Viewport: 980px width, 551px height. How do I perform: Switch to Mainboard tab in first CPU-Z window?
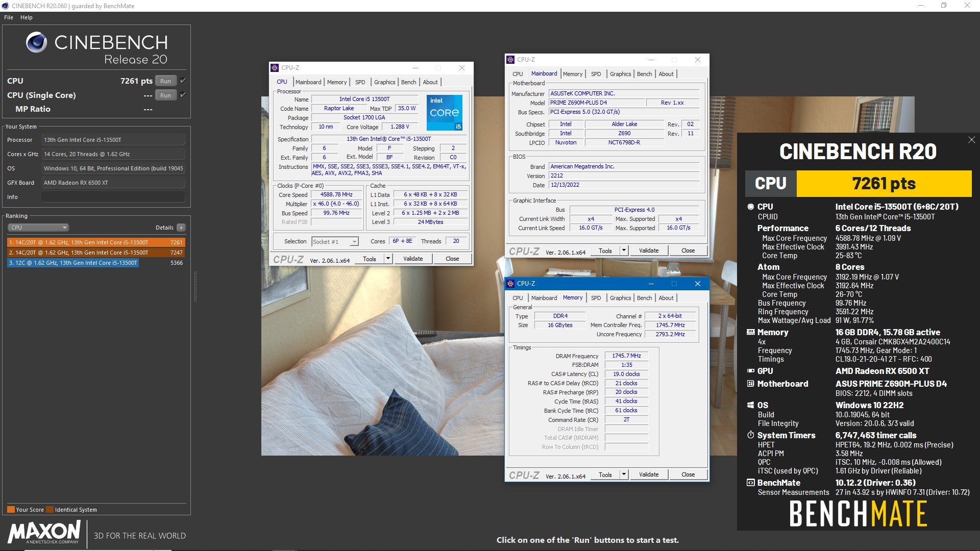tap(308, 82)
